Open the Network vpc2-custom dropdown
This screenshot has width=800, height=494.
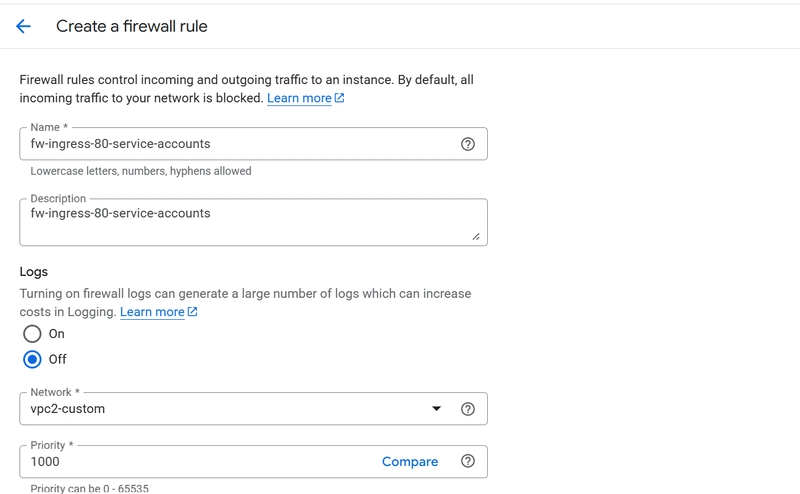(x=253, y=409)
